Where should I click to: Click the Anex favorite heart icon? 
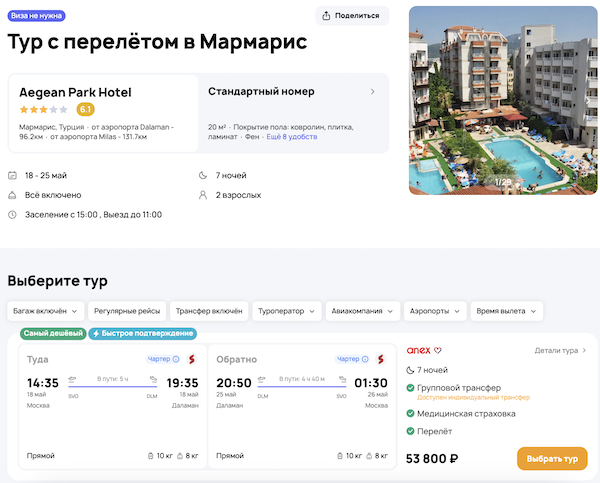tap(437, 350)
